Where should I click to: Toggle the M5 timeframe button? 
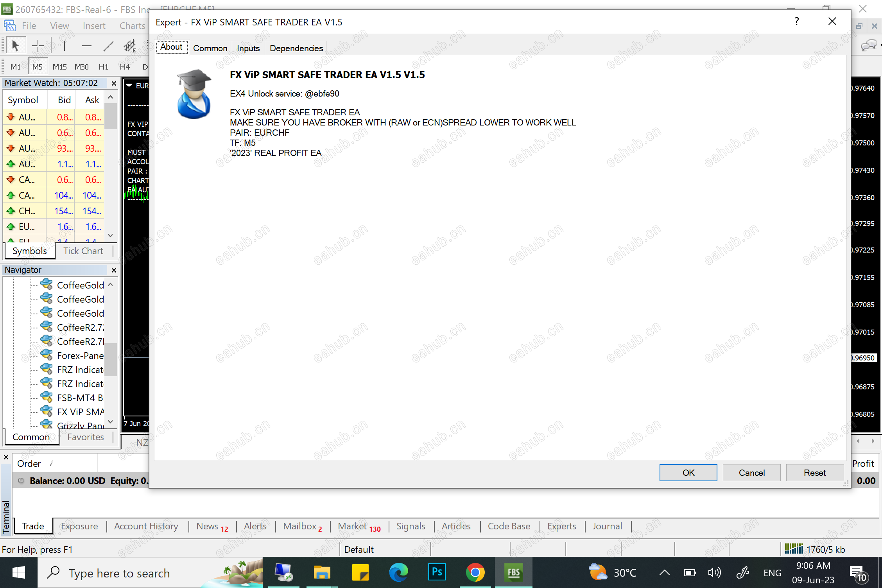pyautogui.click(x=38, y=66)
